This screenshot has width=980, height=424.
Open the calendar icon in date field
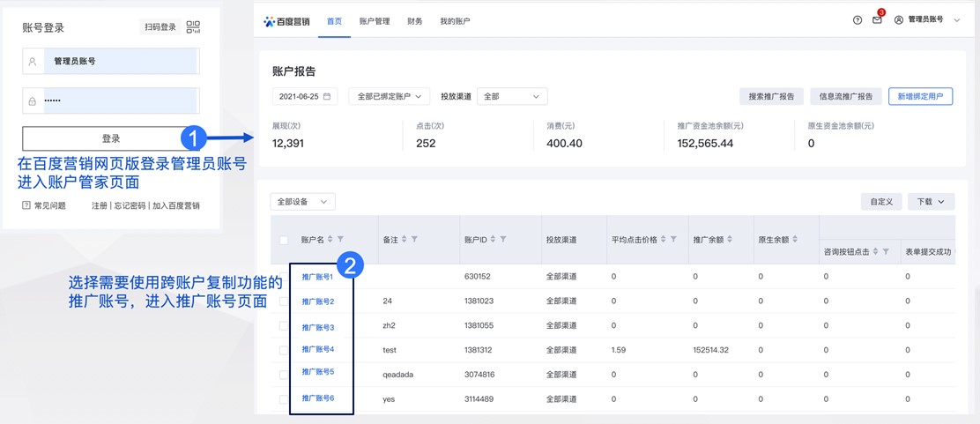[x=327, y=97]
